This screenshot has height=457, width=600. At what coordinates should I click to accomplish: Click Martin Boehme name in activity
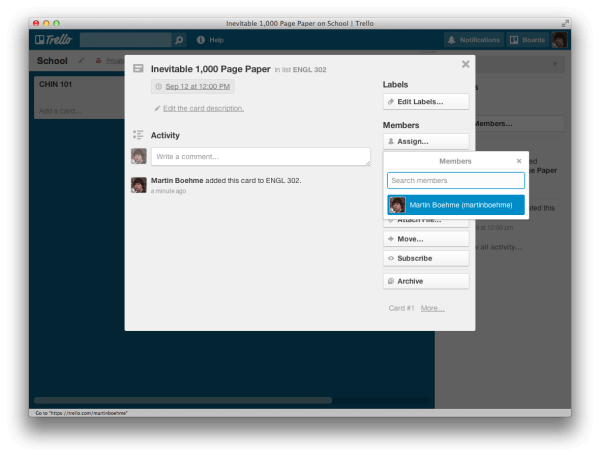pos(177,180)
